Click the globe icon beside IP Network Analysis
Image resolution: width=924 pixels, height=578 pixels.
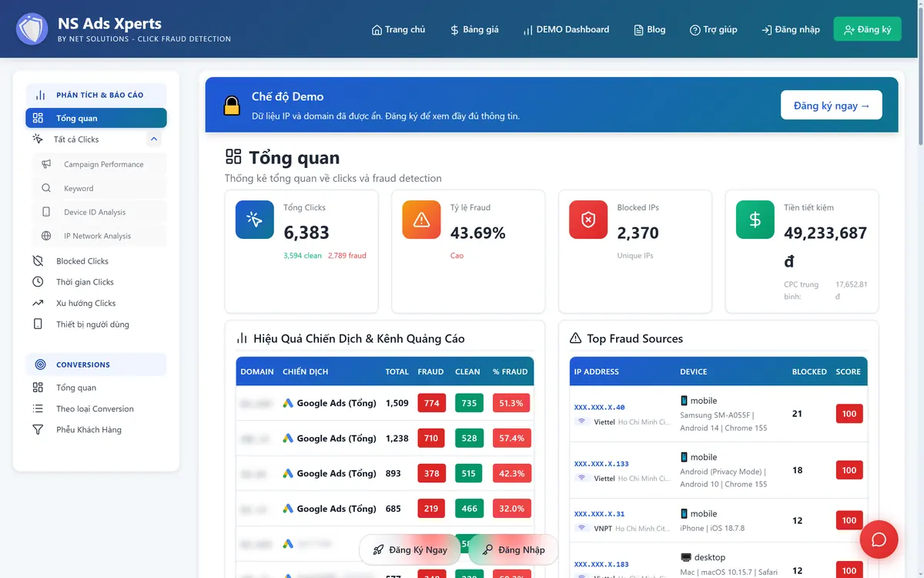46,236
